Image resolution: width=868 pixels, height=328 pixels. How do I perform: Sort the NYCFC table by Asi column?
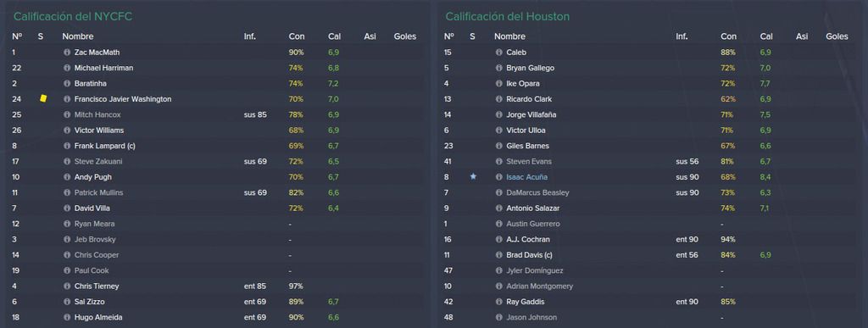point(370,36)
